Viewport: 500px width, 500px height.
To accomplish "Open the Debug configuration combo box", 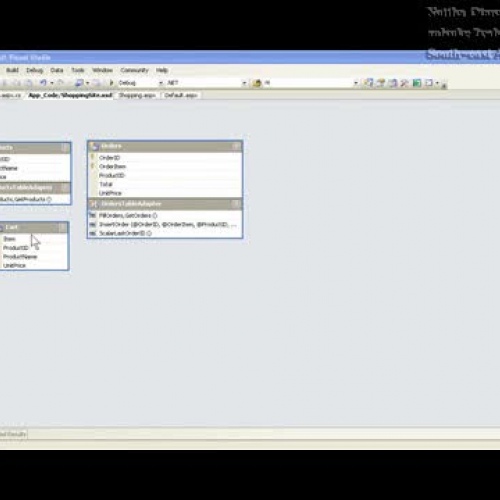I will [x=140, y=83].
